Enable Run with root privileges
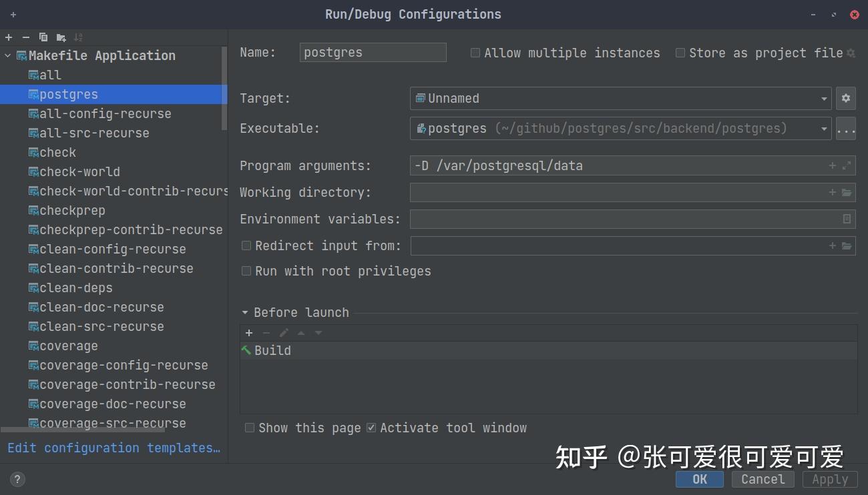The width and height of the screenshot is (868, 495). (x=246, y=271)
